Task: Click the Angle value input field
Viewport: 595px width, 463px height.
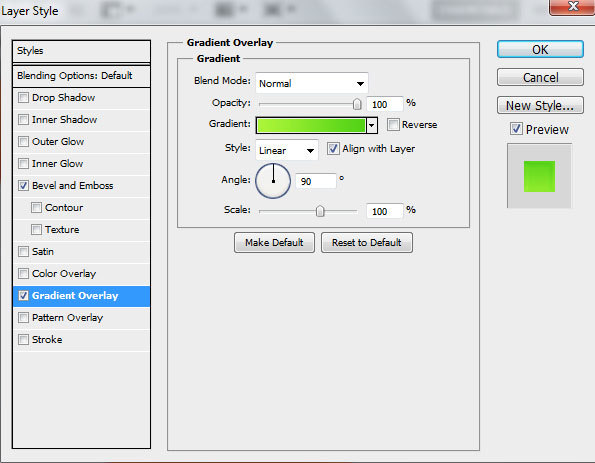Action: [x=316, y=181]
